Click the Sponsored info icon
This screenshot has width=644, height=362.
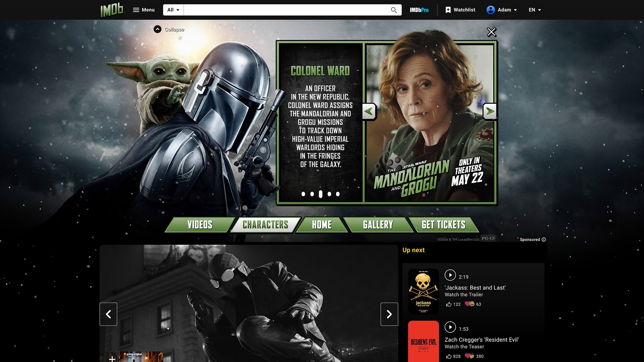[544, 239]
